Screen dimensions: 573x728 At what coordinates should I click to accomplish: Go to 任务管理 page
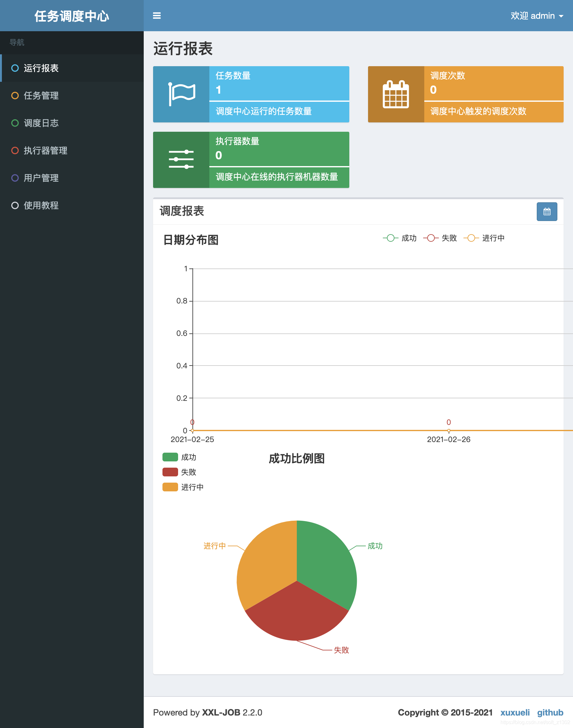point(72,96)
